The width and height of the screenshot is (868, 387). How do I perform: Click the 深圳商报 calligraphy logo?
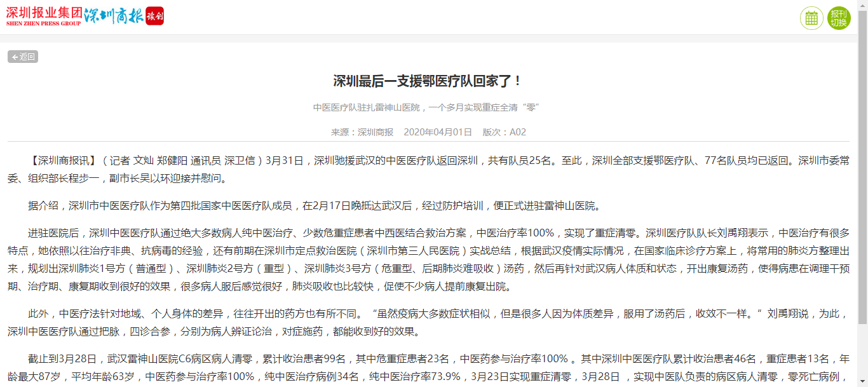114,16
